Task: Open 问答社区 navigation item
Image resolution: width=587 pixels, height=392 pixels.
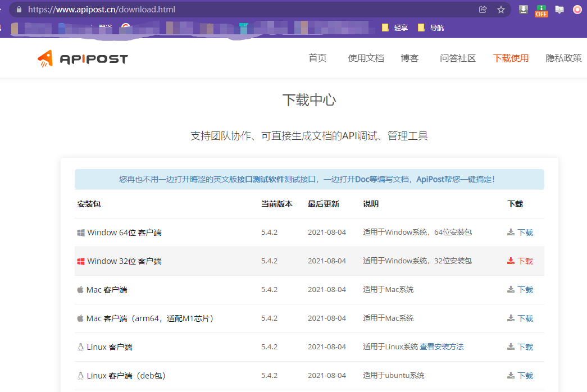Action: coord(457,58)
